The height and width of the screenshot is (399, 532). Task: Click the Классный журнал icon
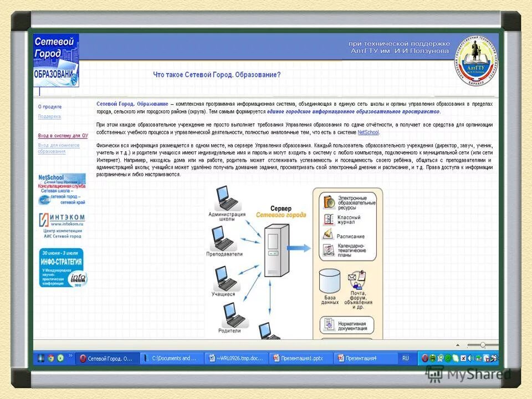pyautogui.click(x=329, y=219)
